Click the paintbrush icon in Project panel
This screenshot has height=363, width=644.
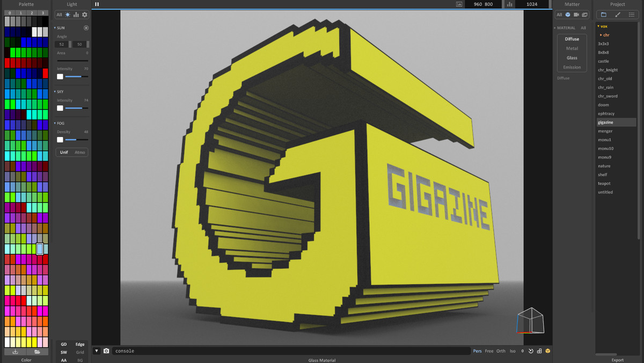[617, 14]
